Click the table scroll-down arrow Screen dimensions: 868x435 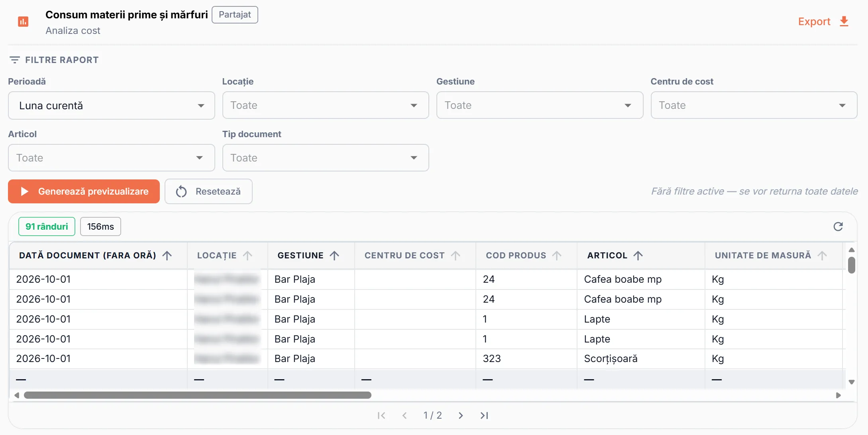(852, 382)
